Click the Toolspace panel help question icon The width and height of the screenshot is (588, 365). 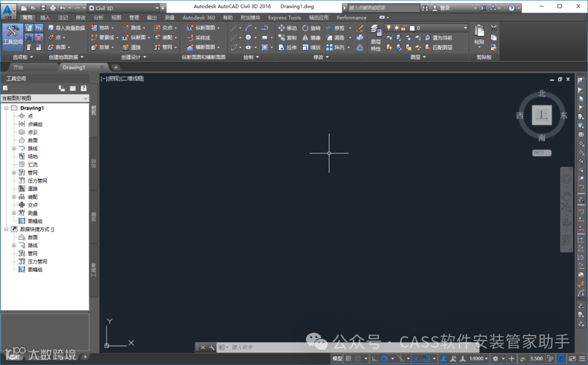pyautogui.click(x=83, y=88)
